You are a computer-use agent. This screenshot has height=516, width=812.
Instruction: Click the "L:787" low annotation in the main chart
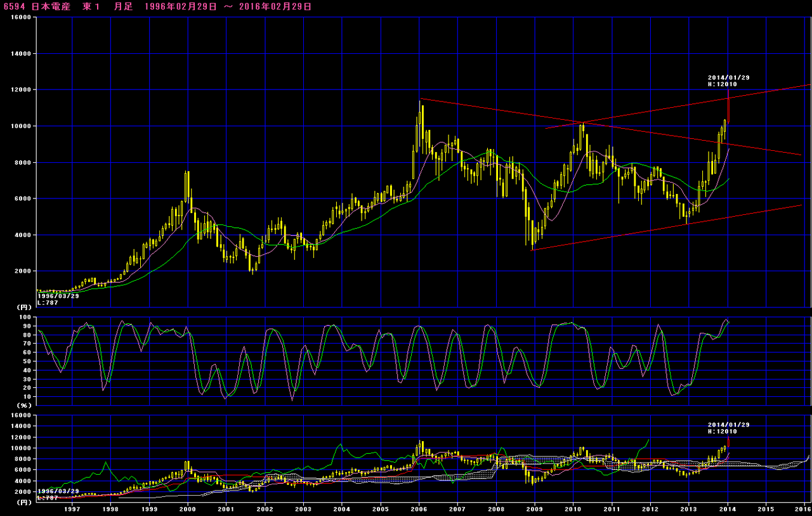point(48,303)
